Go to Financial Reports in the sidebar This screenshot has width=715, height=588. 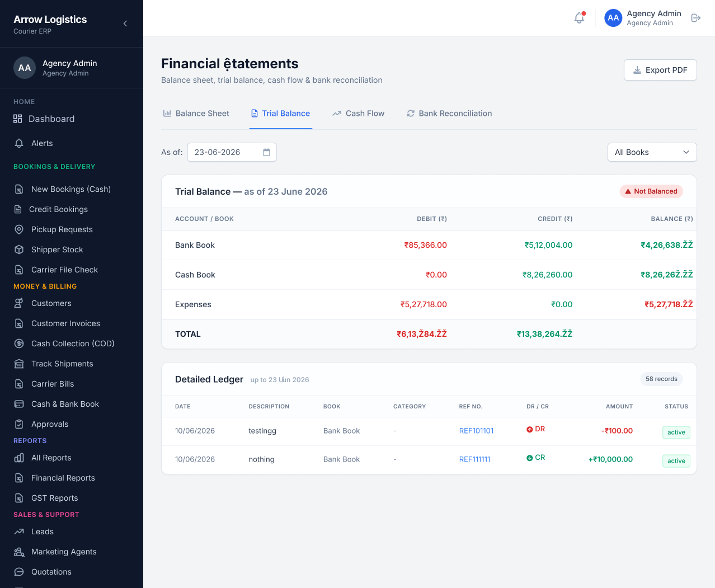coord(63,478)
